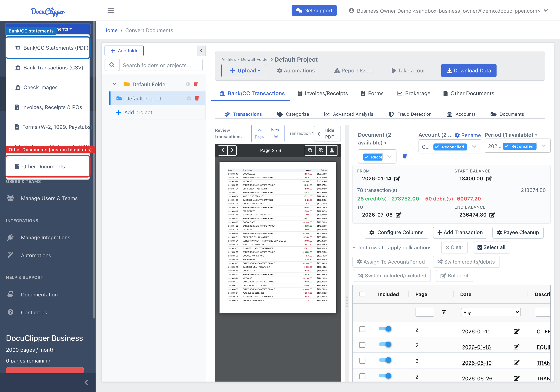Open the hamburger menu in header

[111, 10]
